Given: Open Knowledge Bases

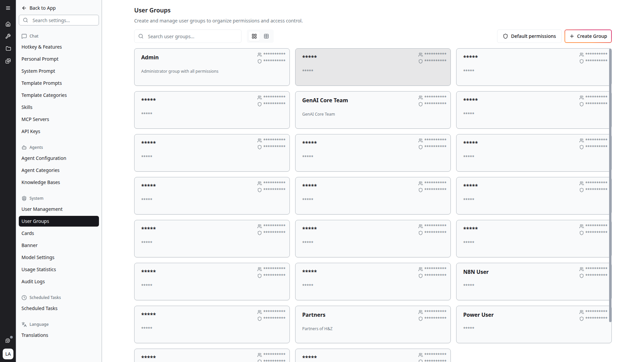Looking at the screenshot, I should pos(59,182).
